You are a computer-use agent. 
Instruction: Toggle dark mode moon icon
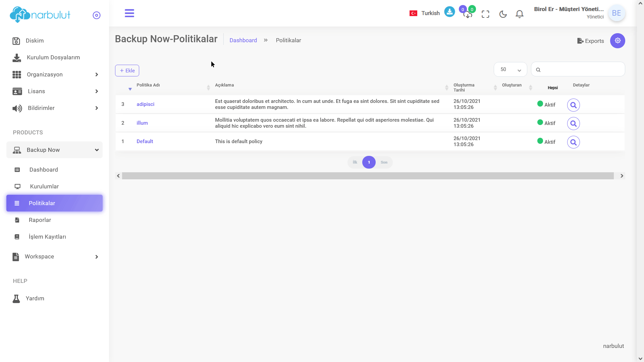[x=503, y=14]
